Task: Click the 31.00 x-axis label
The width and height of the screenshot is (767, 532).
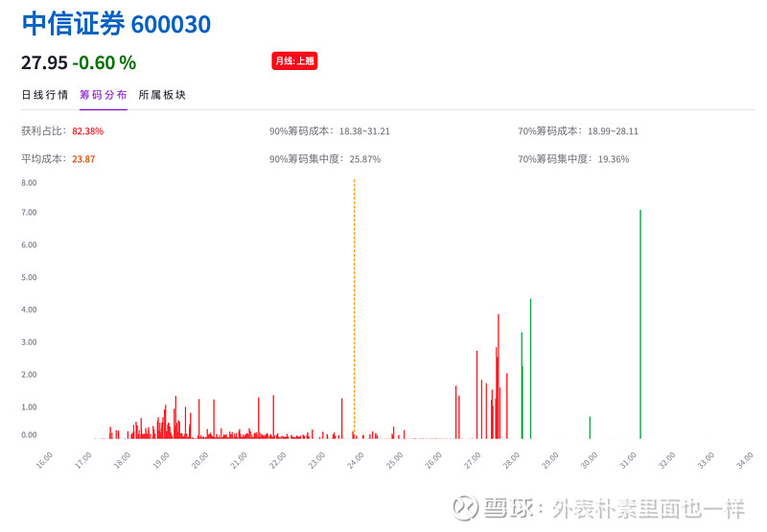Action: coord(628,460)
